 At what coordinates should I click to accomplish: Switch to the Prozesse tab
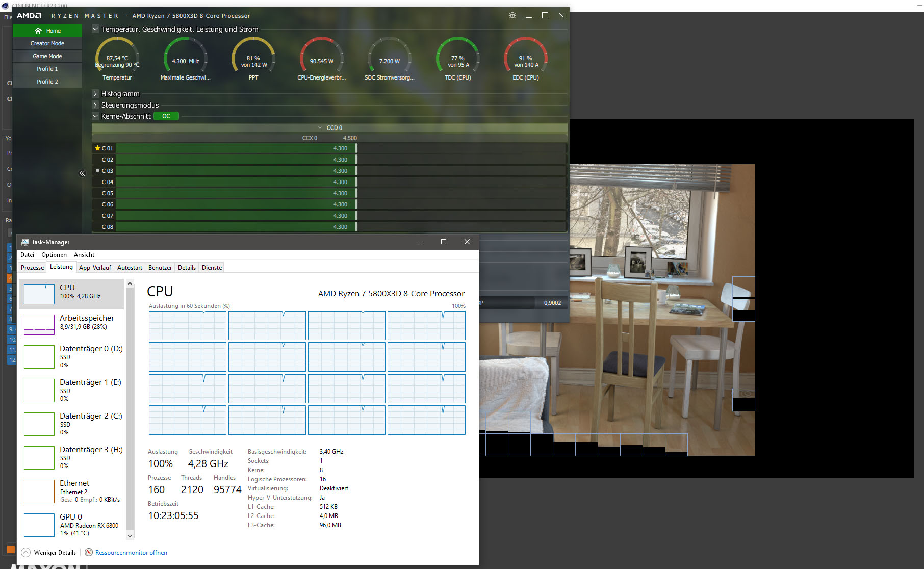coord(33,268)
